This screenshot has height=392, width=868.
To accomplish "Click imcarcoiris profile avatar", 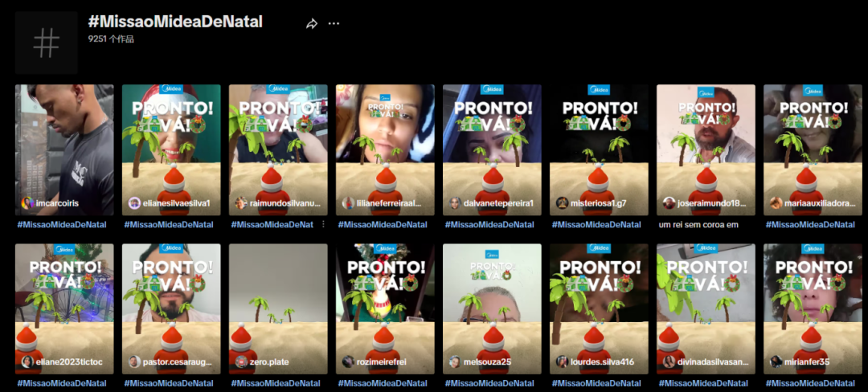I will click(x=27, y=203).
